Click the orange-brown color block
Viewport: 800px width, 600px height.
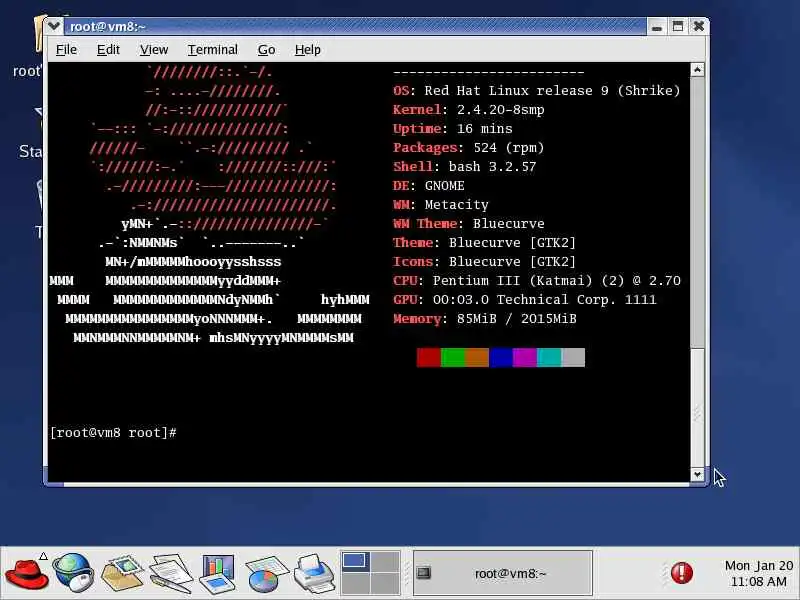coord(477,357)
